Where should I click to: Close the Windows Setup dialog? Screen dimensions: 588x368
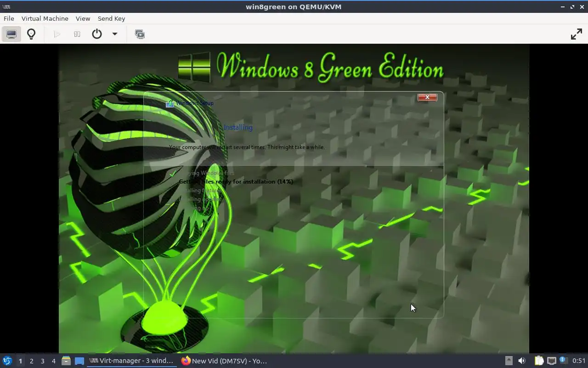tap(427, 97)
